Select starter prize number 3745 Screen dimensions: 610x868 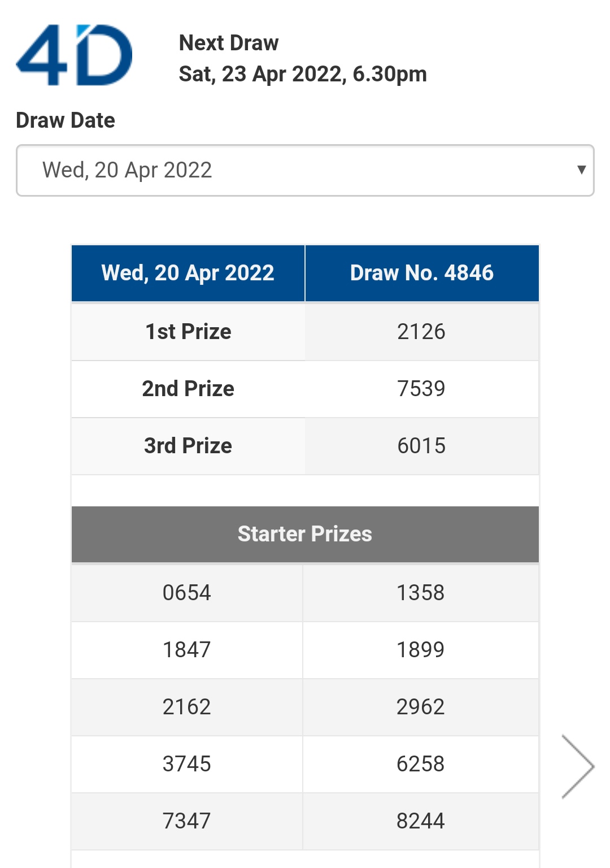pyautogui.click(x=187, y=764)
